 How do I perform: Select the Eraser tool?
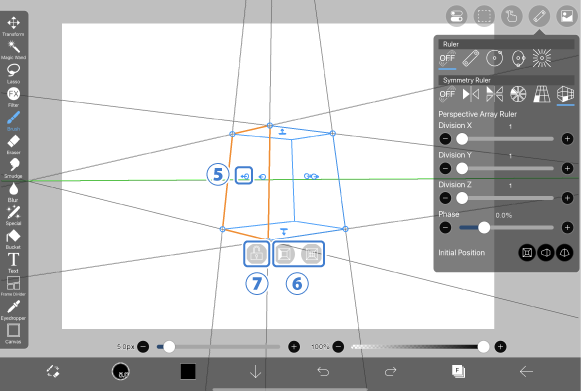pyautogui.click(x=13, y=144)
